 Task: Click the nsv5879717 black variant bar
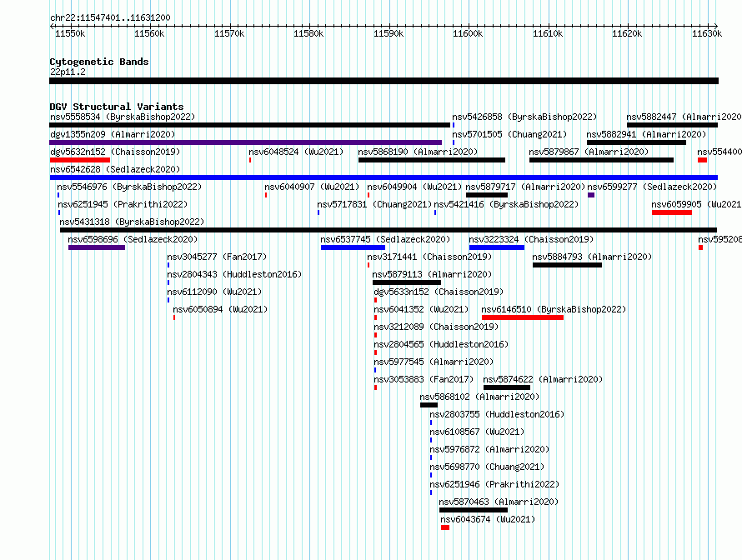pos(487,195)
